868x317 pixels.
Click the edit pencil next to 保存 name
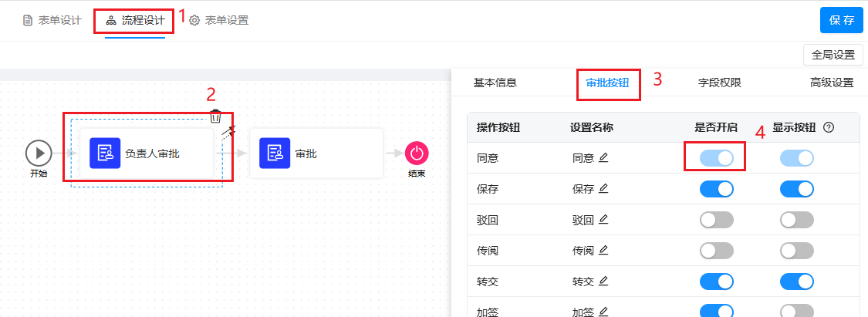click(603, 189)
